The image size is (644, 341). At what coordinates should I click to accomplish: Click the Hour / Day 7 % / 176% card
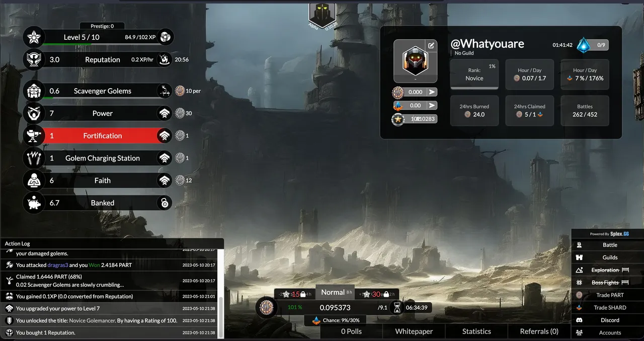[585, 75]
